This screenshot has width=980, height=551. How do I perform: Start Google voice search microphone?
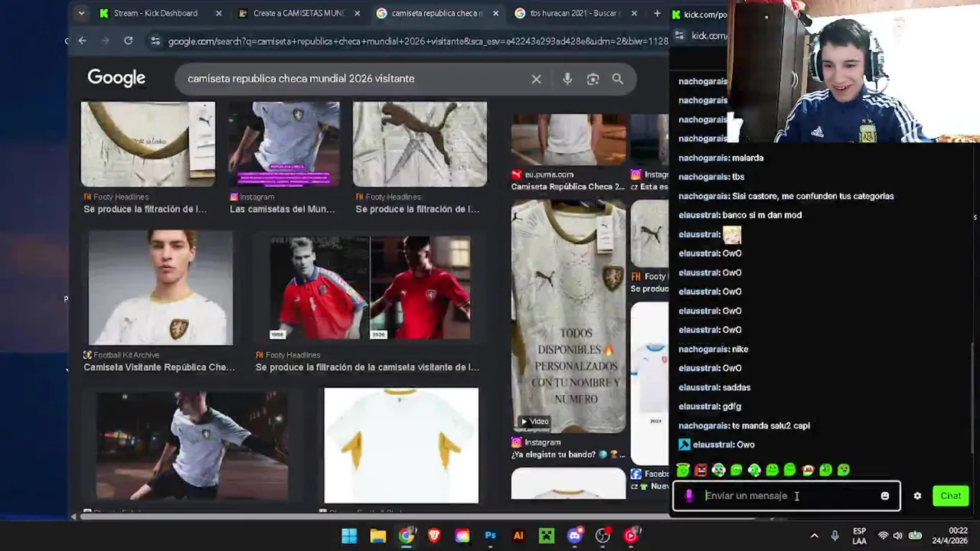click(567, 79)
